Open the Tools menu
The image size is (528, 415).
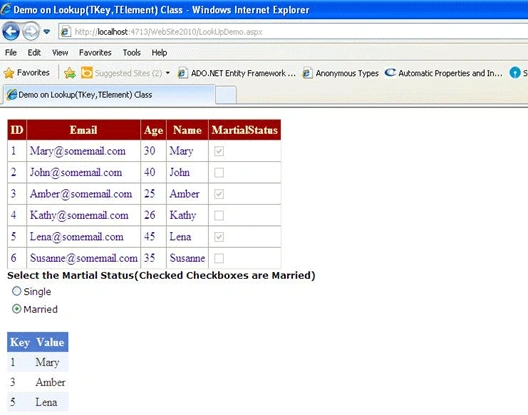(x=132, y=53)
